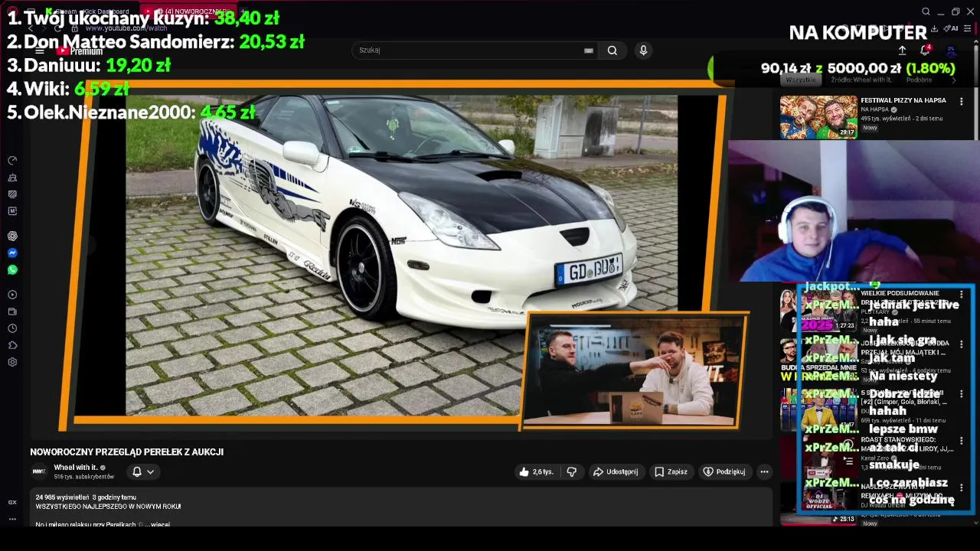980x551 pixels.
Task: Switch to Stream - Kick Dashboard tab
Action: pyautogui.click(x=90, y=11)
